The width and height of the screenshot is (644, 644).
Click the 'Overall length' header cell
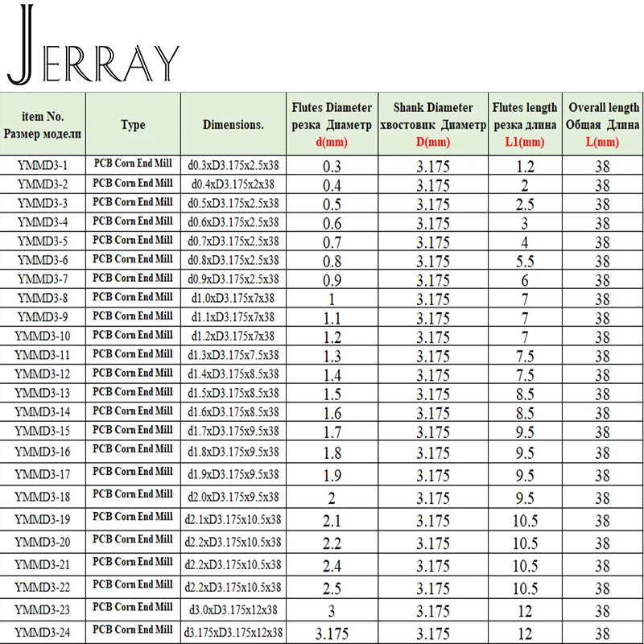(x=602, y=124)
